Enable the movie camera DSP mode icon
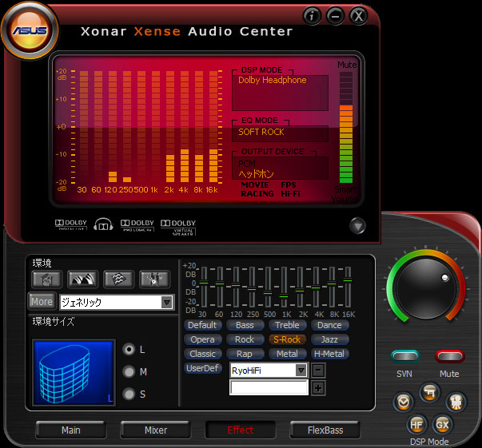 (456, 402)
